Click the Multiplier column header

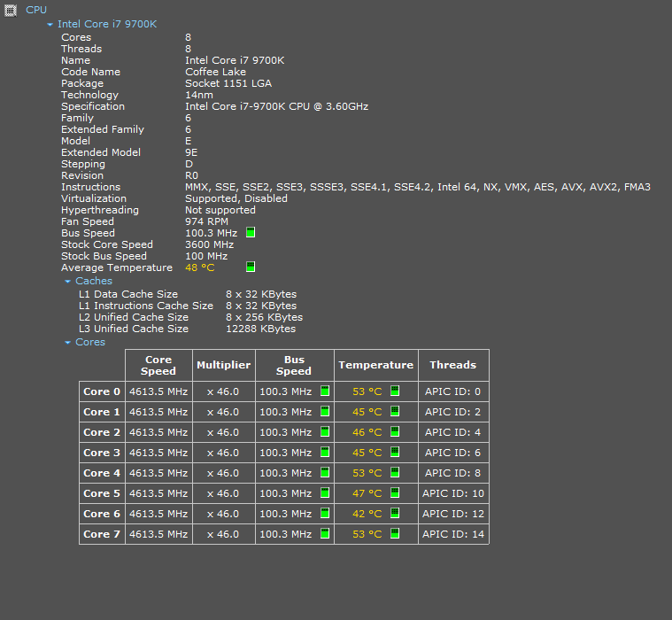coord(224,365)
